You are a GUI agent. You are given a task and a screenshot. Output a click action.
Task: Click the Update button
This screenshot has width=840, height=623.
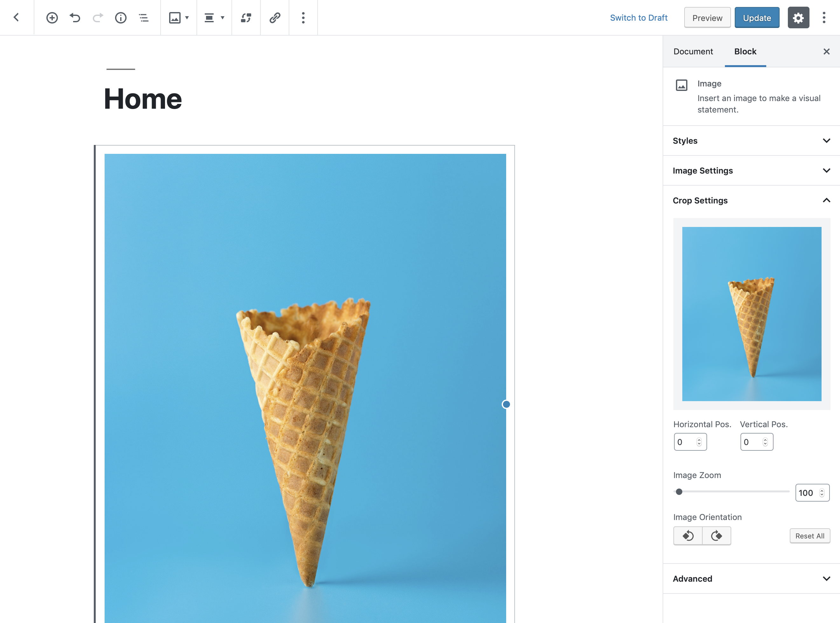click(757, 18)
